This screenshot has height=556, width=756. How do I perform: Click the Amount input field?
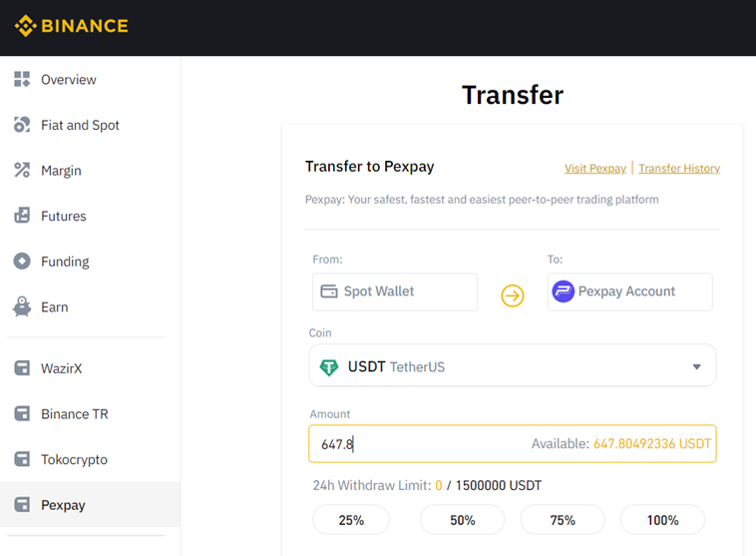[x=419, y=444]
